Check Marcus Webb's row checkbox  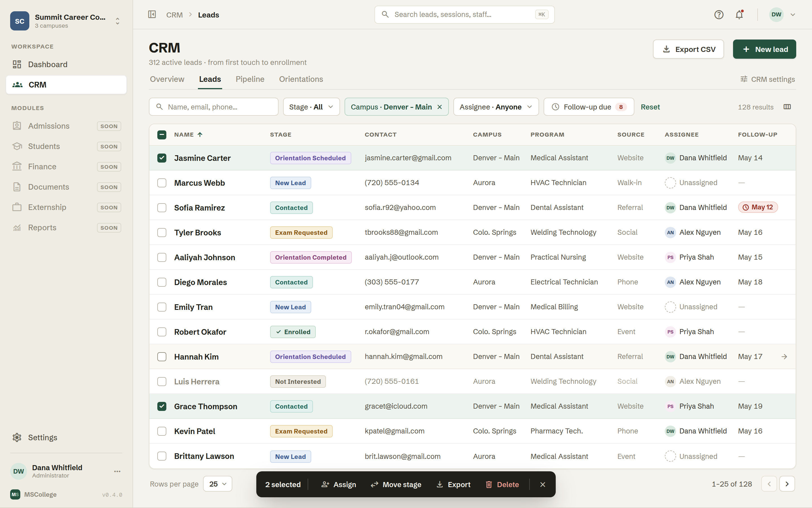[162, 183]
